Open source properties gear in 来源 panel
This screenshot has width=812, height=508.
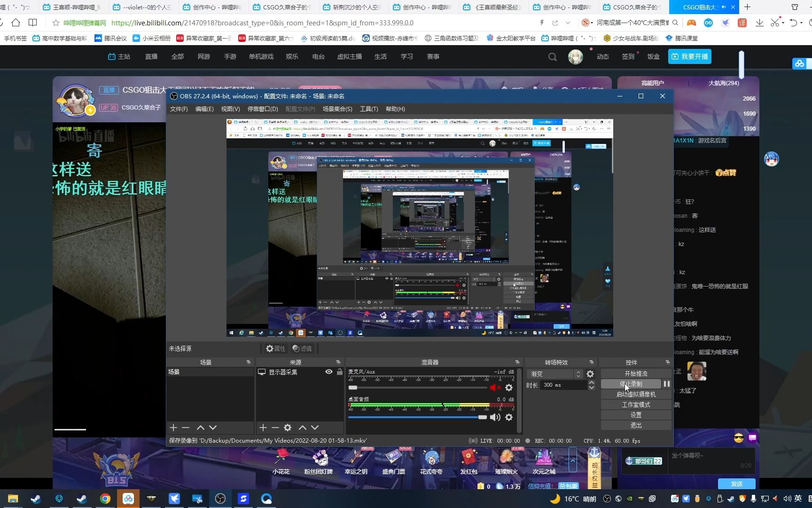point(288,428)
